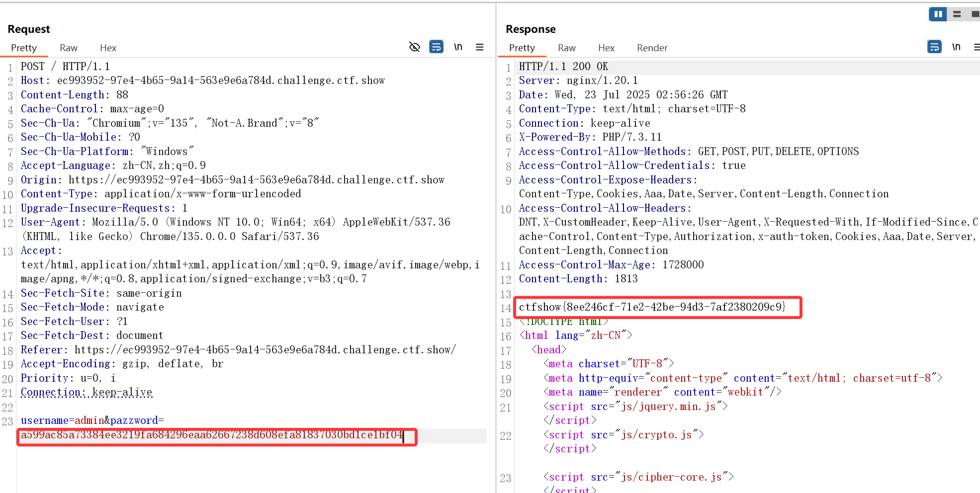Select the Request Pretty tab
980x493 pixels.
pyautogui.click(x=24, y=48)
